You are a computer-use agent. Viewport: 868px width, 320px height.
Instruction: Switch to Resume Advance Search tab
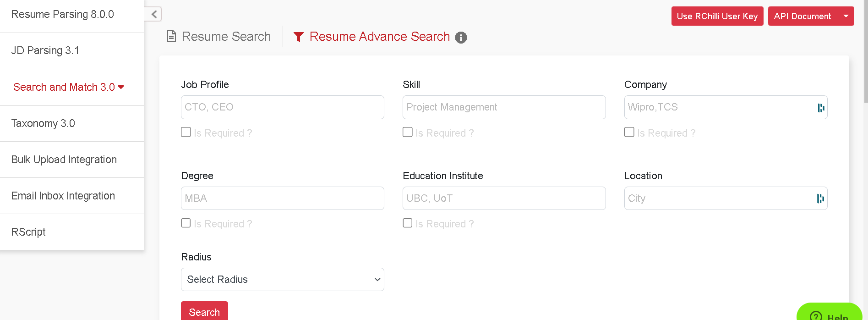[x=371, y=37]
